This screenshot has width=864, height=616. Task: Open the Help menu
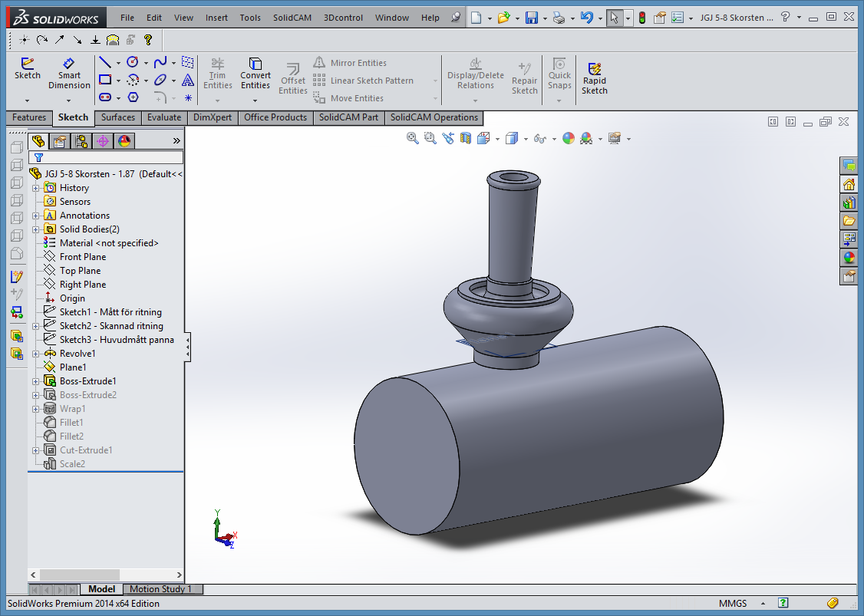pyautogui.click(x=430, y=18)
